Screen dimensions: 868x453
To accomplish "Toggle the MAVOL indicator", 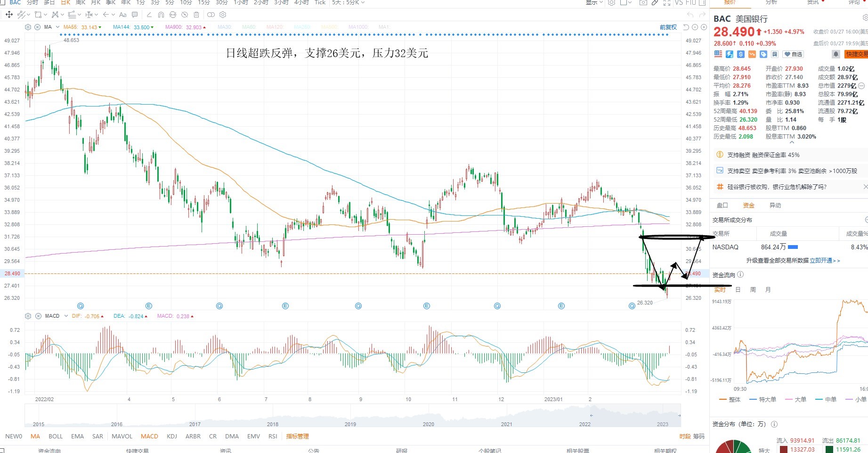I will coord(122,437).
